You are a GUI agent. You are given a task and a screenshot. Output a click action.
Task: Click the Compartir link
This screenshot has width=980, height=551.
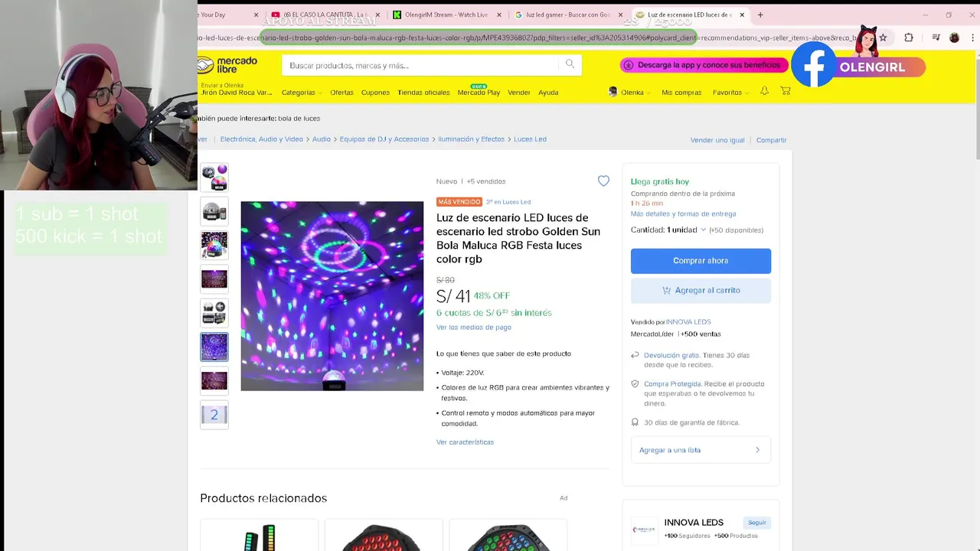771,140
